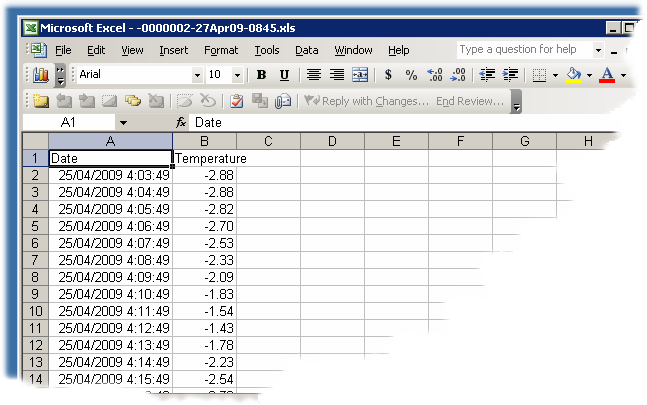
Task: Open the View menu
Action: pos(132,50)
